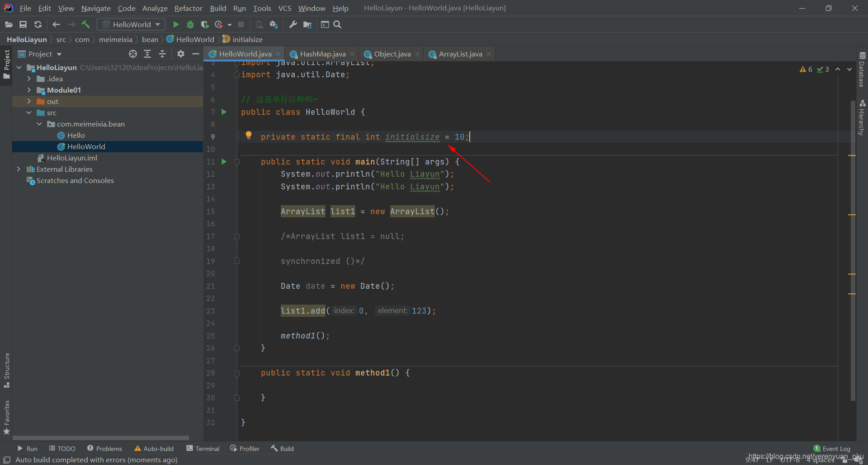The height and width of the screenshot is (465, 868).
Task: Click the Stop square icon
Action: [x=241, y=24]
